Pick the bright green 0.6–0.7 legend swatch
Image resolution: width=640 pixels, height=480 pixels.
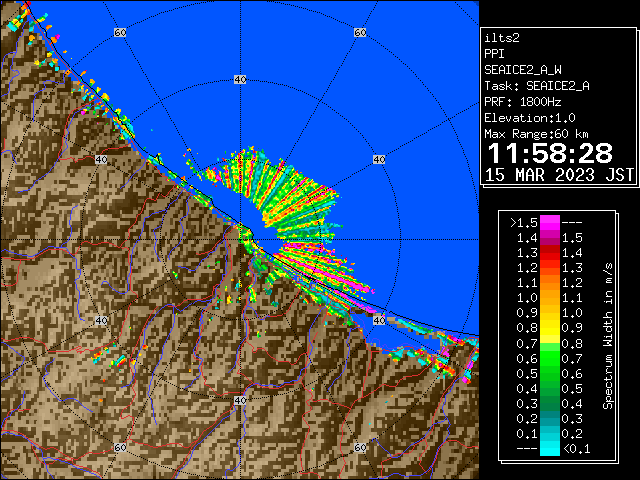tap(550, 358)
